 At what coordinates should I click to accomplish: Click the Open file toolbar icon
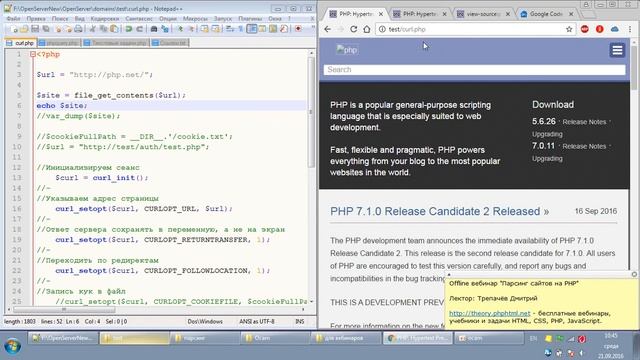tap(24, 29)
